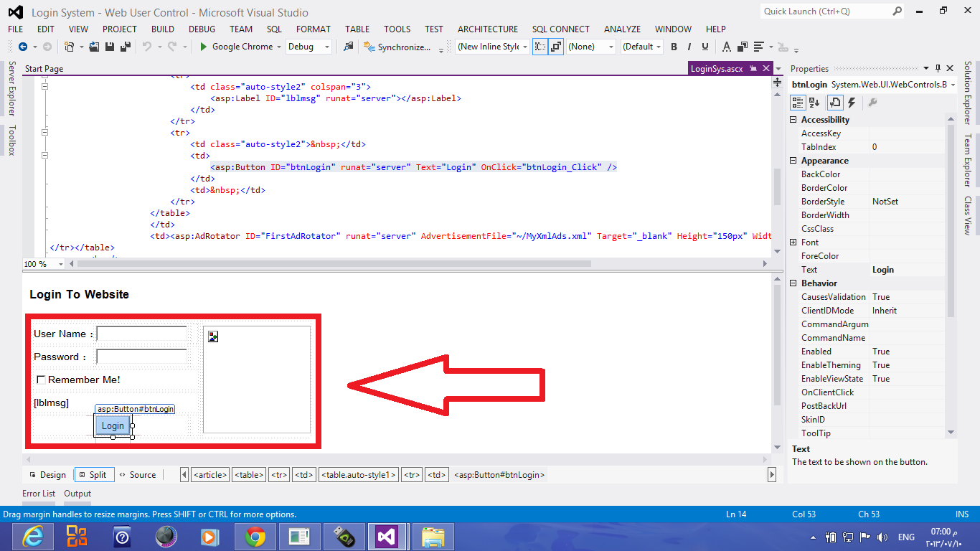The image size is (980, 551).
Task: Switch Properties panel to Alphabetical sorting
Action: 813,102
